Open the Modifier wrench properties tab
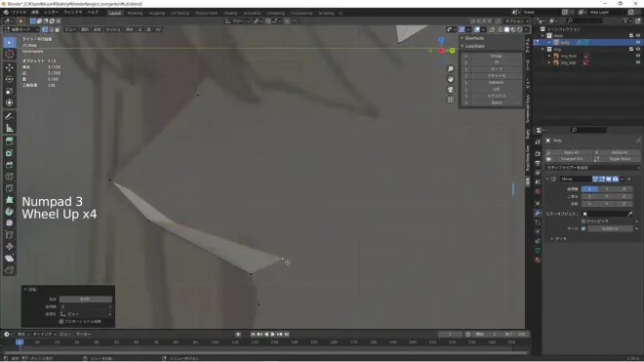Image resolution: width=644 pixels, height=362 pixels. pyautogui.click(x=538, y=213)
